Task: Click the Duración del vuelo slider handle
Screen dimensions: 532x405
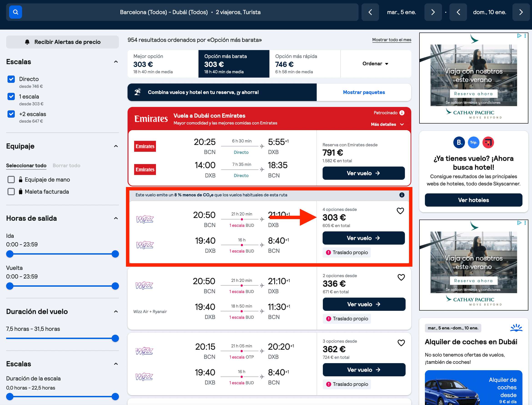Action: [x=115, y=339]
